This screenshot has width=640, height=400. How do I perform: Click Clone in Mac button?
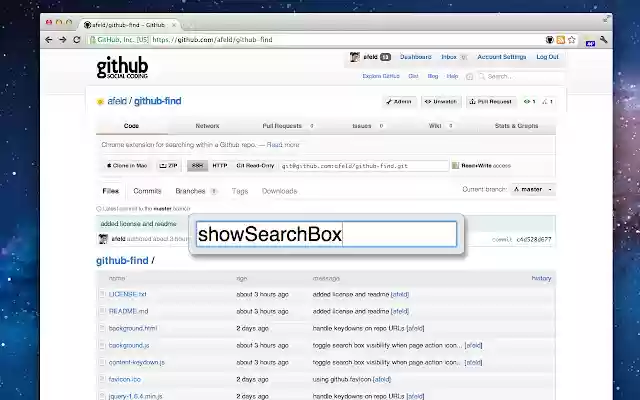[127, 166]
